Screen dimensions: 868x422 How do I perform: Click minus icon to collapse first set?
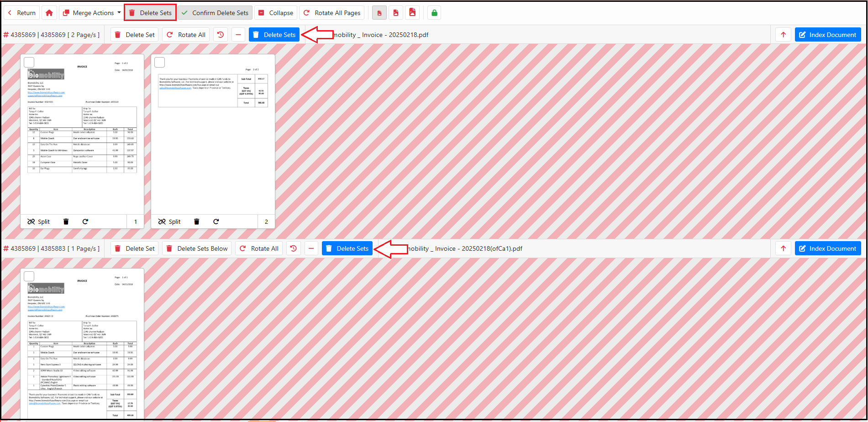[x=238, y=35]
